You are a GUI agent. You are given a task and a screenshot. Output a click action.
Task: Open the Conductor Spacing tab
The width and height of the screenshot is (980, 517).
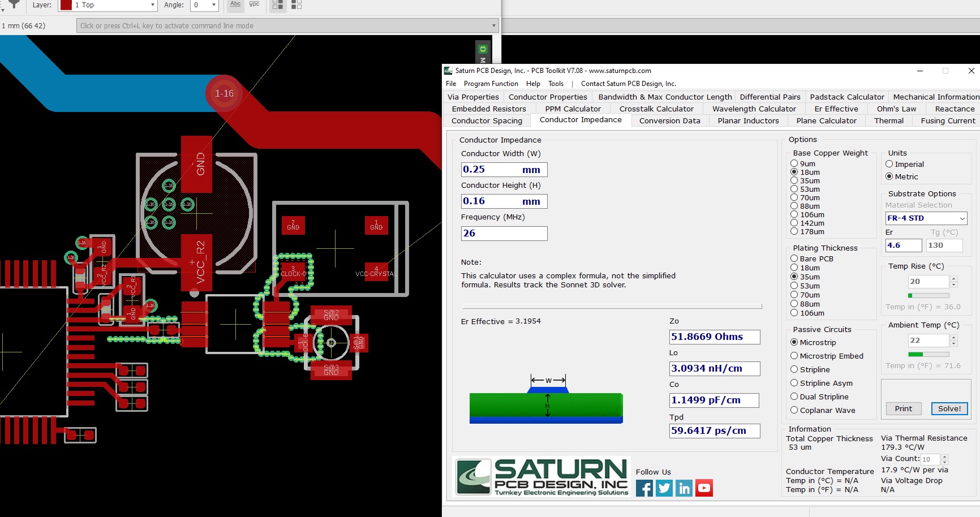pyautogui.click(x=487, y=120)
